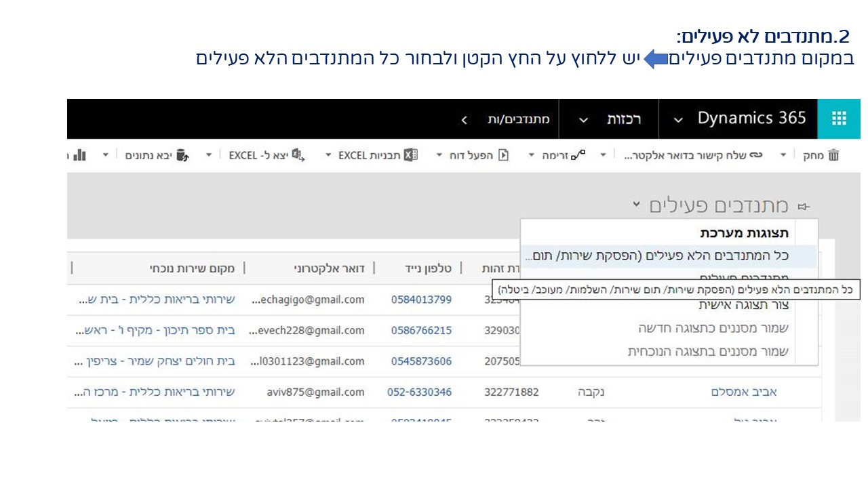The image size is (868, 488).
Task: Open dropdown arrow next to מחק
Action: tap(783, 155)
